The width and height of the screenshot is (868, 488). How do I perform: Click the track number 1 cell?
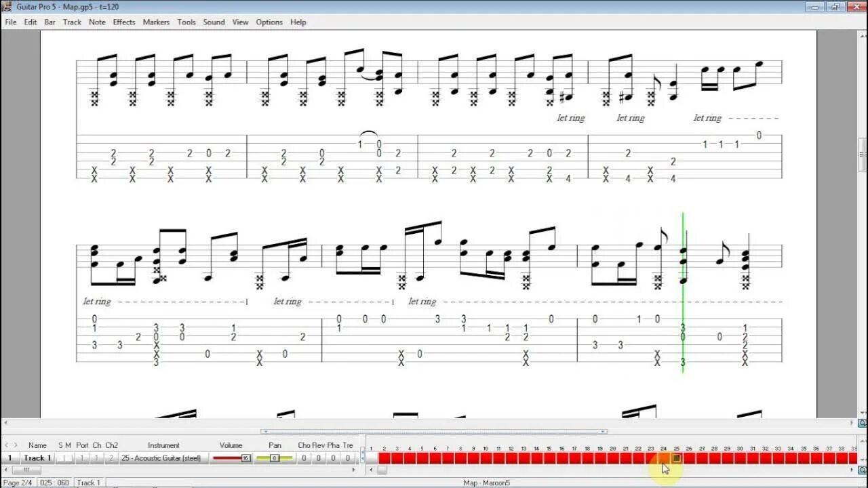(x=9, y=458)
